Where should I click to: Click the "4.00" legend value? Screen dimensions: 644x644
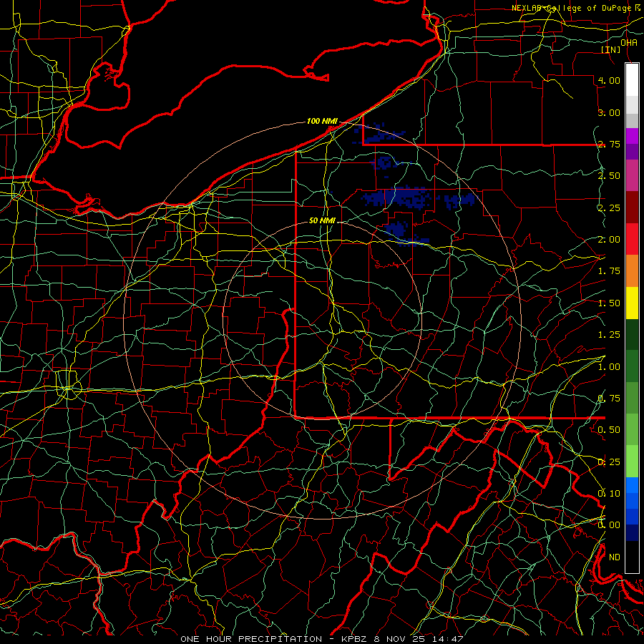609,80
